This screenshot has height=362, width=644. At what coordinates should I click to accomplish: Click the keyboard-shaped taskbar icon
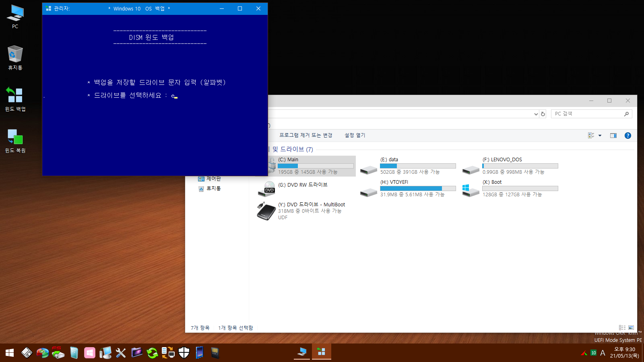tap(27, 353)
